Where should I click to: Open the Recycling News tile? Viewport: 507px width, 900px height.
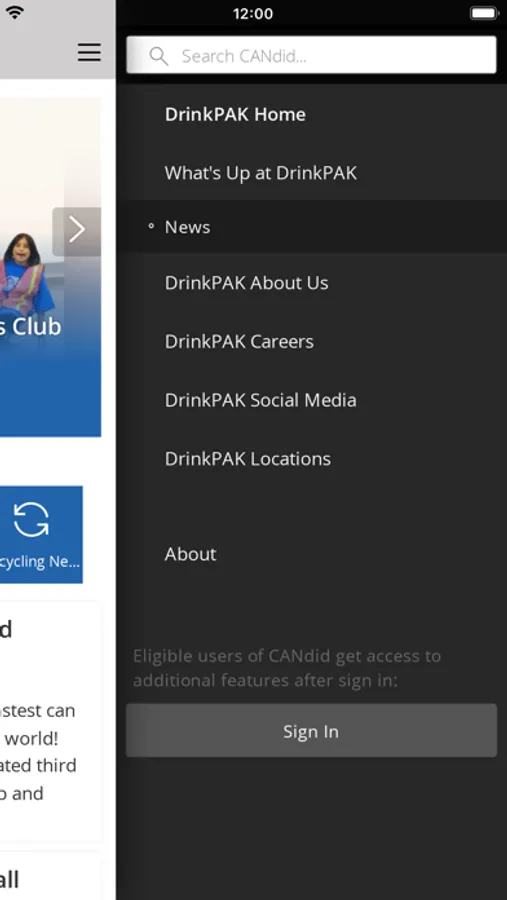pos(40,534)
